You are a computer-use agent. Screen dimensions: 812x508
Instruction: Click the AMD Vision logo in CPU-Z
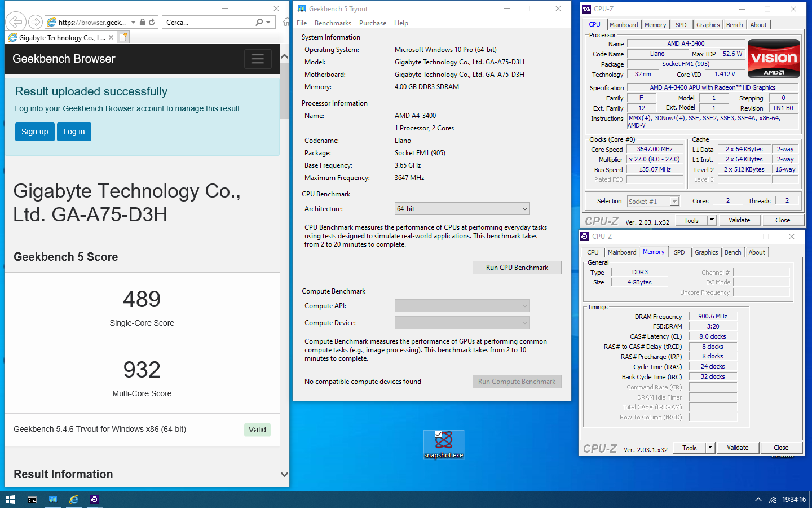coord(774,58)
